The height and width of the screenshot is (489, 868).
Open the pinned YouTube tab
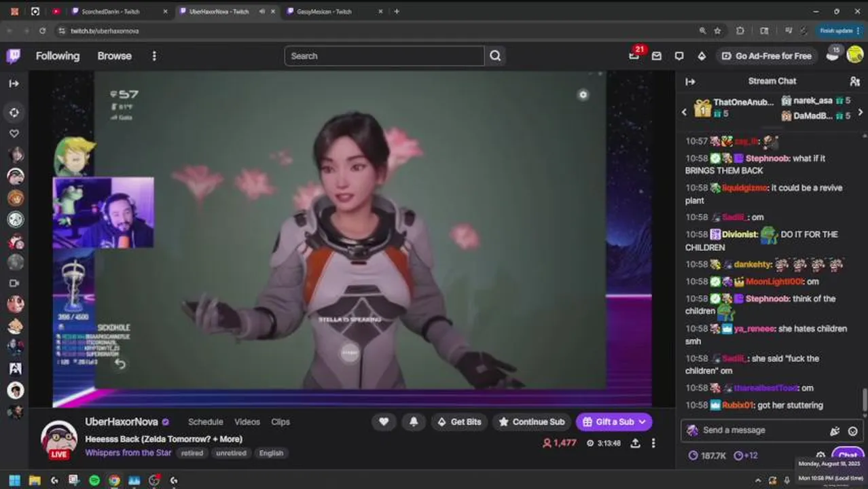[56, 12]
